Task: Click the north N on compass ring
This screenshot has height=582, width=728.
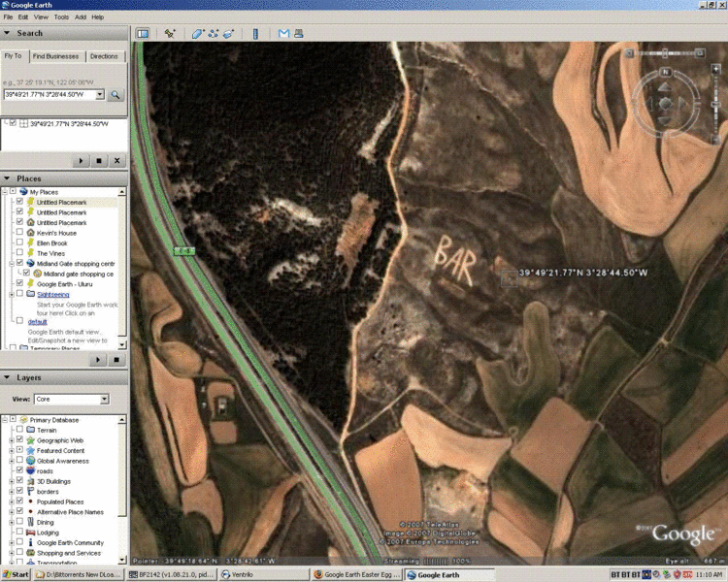Action: click(x=665, y=72)
